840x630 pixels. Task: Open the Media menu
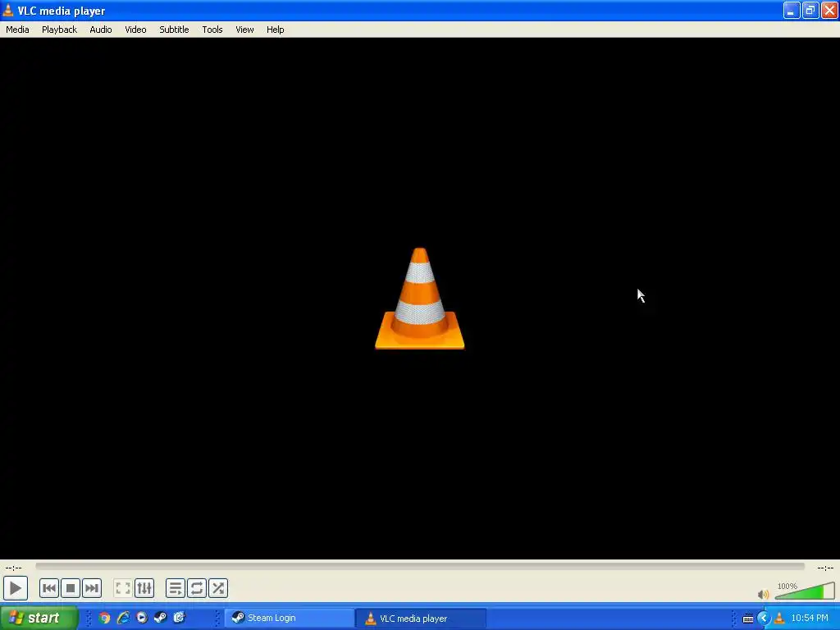[17, 30]
